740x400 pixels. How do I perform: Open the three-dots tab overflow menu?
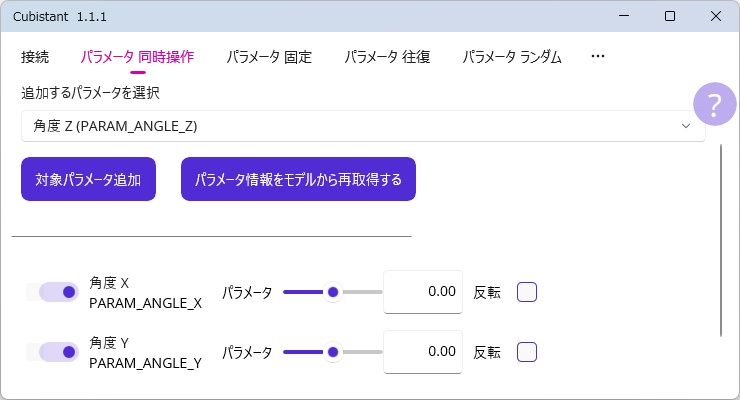point(598,57)
